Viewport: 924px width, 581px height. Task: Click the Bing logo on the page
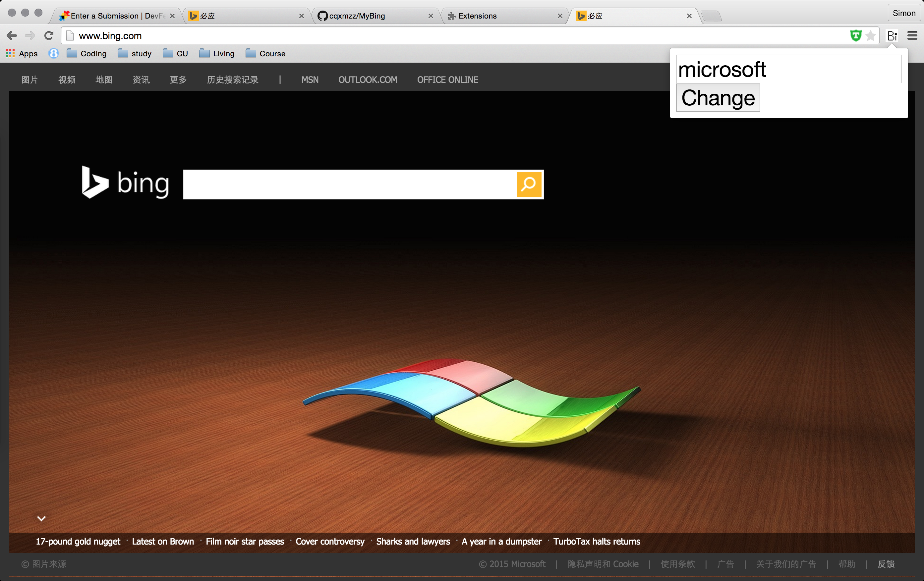click(125, 183)
